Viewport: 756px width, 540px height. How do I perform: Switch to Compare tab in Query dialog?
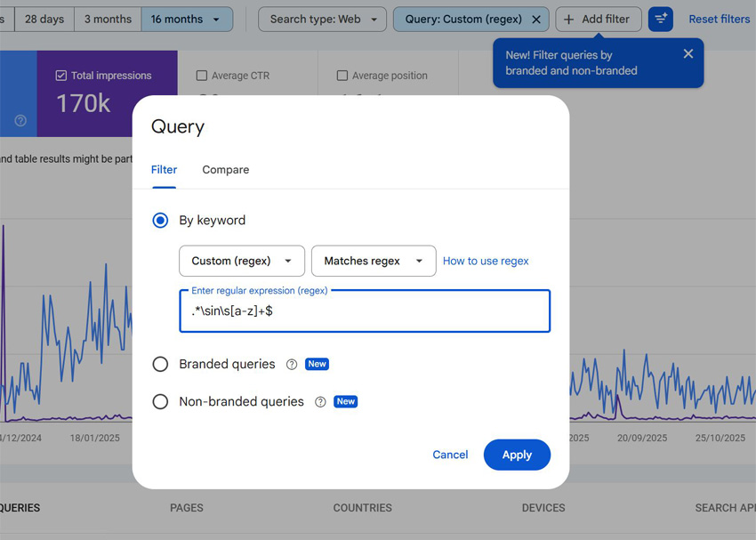[226, 170]
